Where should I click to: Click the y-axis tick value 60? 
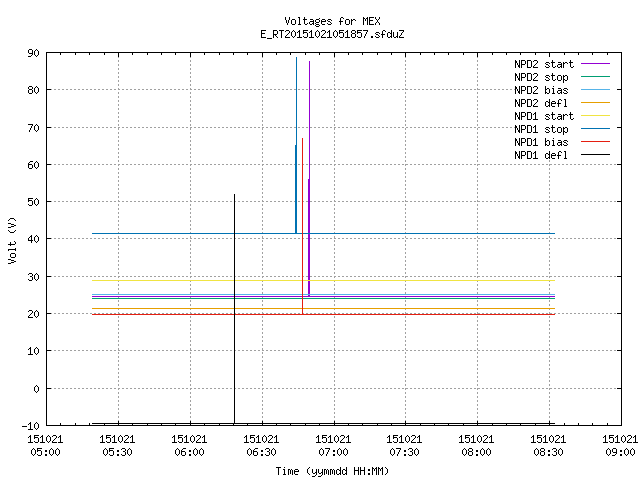pyautogui.click(x=33, y=165)
